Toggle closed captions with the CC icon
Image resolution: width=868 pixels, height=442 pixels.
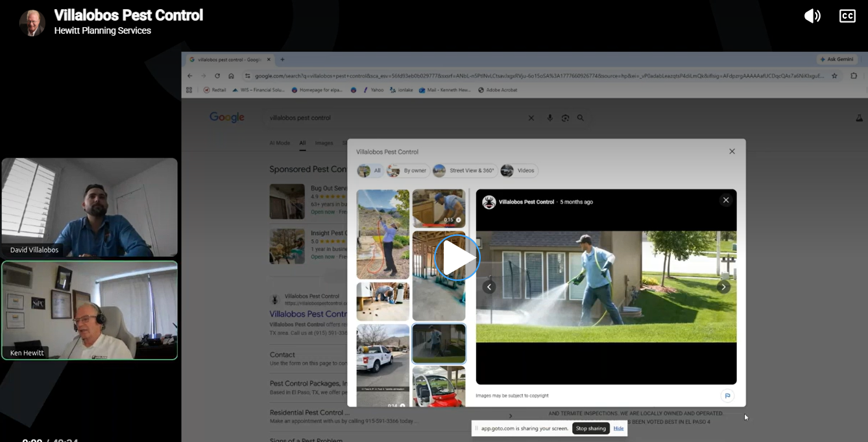(x=847, y=16)
